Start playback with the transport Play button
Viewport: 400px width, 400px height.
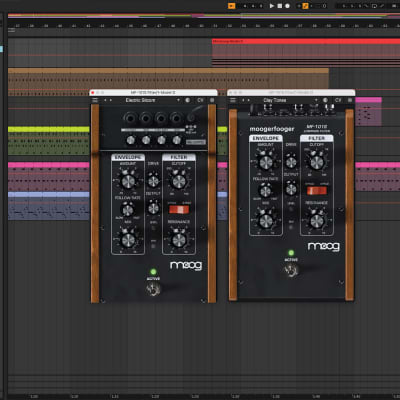coord(272,6)
